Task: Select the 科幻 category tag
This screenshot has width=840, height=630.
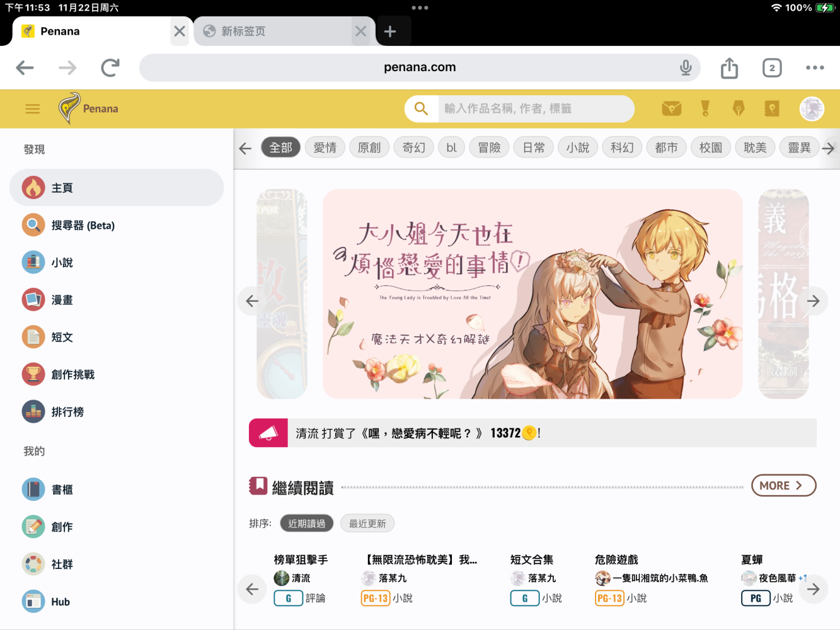Action: [x=622, y=147]
